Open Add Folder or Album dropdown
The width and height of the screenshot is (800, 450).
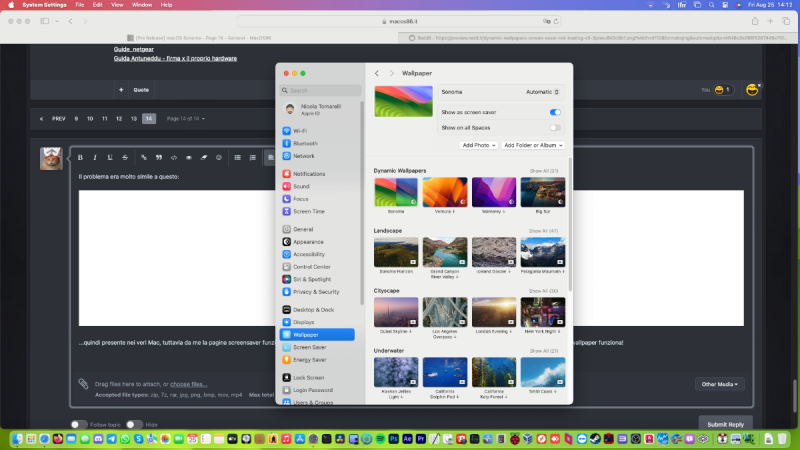click(x=533, y=145)
